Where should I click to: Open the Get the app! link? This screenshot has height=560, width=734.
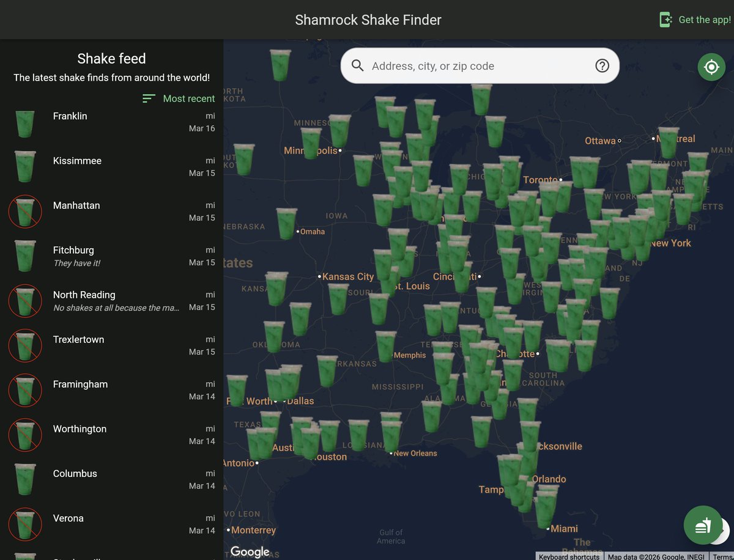click(695, 20)
